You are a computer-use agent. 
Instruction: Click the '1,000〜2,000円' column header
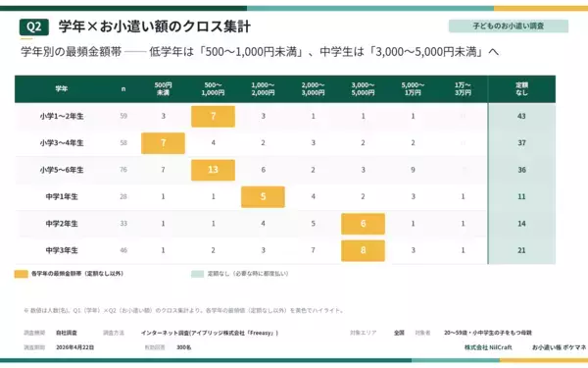263,89
